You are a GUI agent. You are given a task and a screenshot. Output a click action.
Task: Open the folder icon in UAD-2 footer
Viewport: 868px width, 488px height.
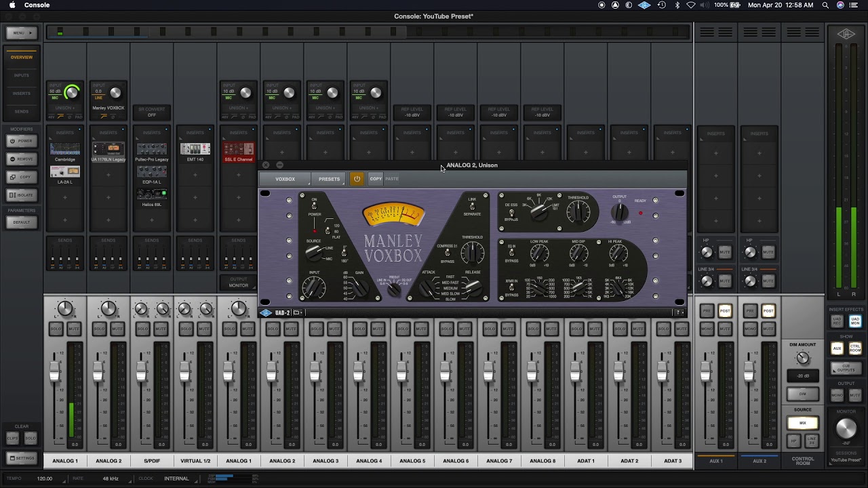point(297,312)
